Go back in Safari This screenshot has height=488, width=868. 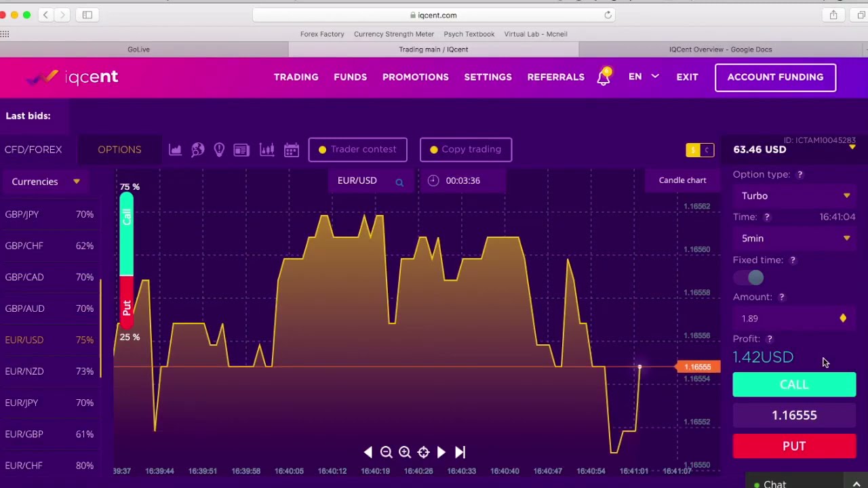click(x=45, y=15)
